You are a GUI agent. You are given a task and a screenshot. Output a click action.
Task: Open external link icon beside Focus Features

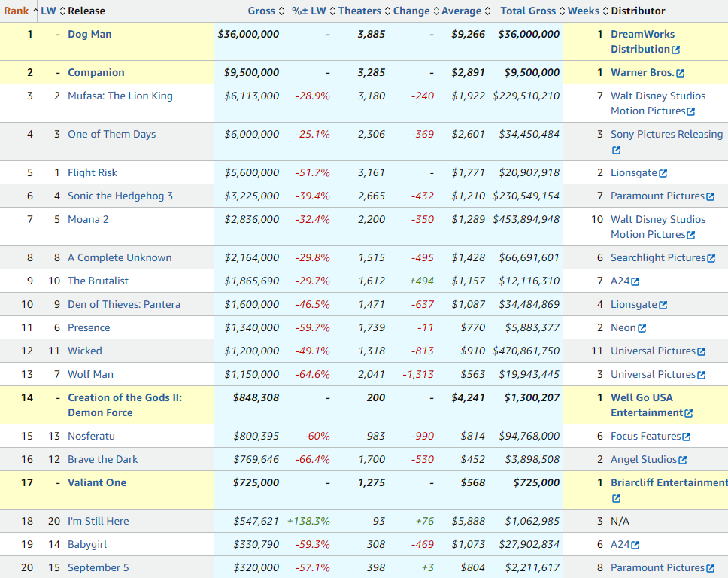click(686, 437)
